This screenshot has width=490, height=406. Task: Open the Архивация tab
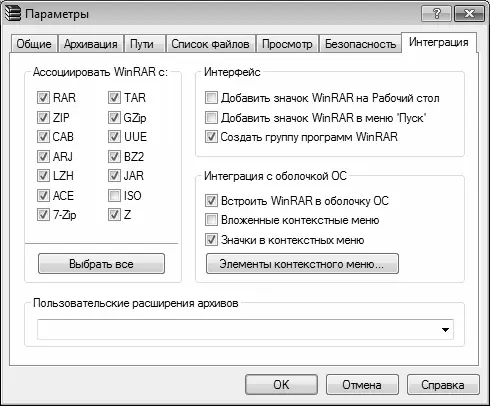(91, 44)
